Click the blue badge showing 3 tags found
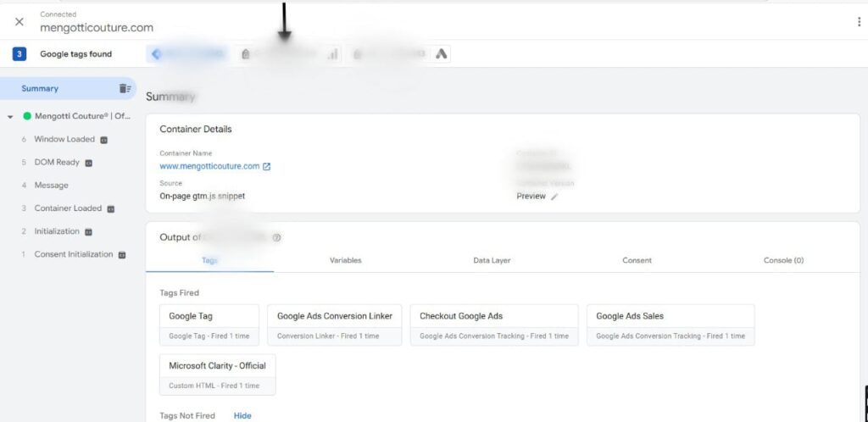This screenshot has width=868, height=422. 19,54
